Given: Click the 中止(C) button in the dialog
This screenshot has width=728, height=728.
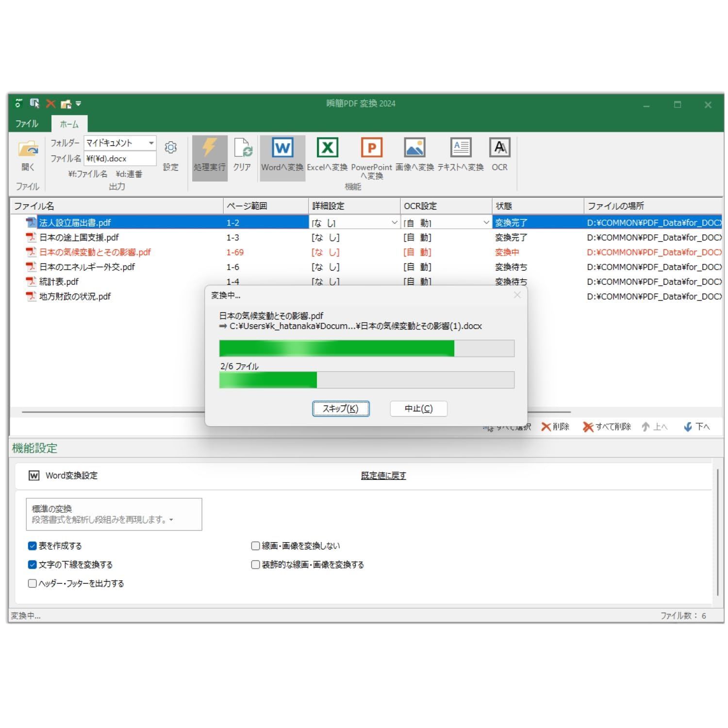Looking at the screenshot, I should pos(418,409).
